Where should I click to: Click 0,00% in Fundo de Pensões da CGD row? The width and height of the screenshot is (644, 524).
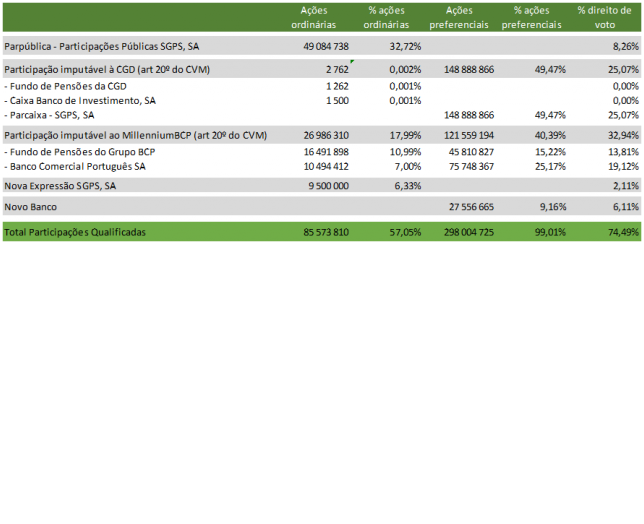coord(626,86)
